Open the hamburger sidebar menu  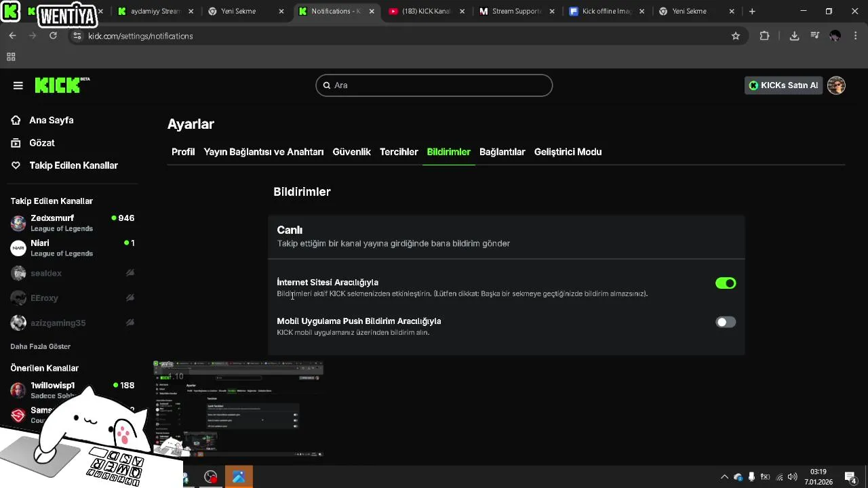pyautogui.click(x=18, y=85)
